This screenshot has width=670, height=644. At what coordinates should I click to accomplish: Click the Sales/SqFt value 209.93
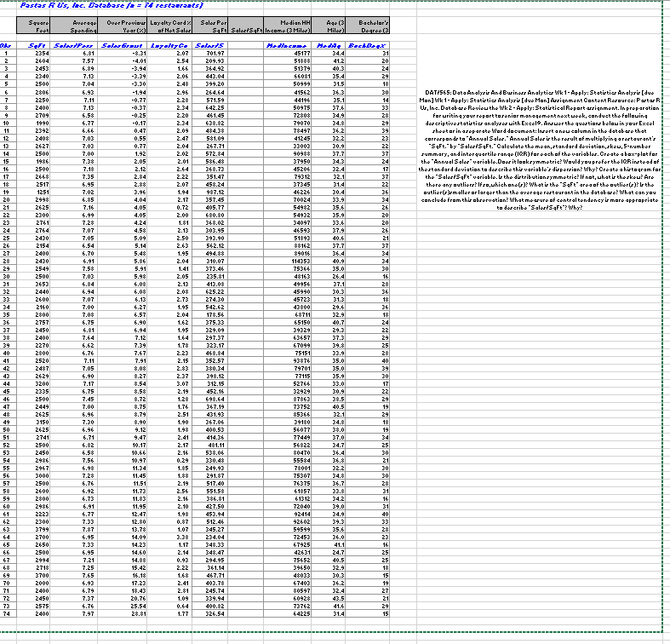[x=215, y=61]
